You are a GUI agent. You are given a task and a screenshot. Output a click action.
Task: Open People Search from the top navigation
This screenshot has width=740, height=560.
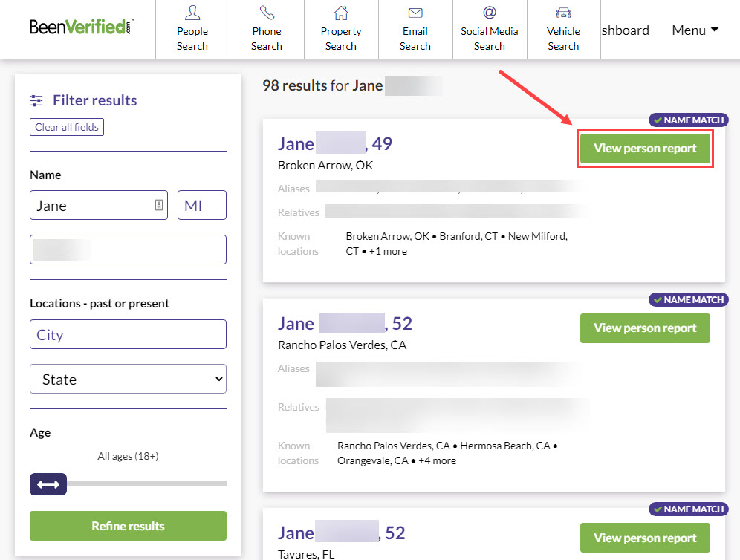point(192,30)
